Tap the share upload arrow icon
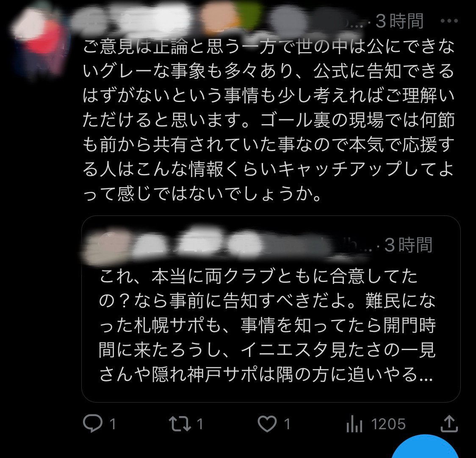476x458 pixels. pos(449,423)
